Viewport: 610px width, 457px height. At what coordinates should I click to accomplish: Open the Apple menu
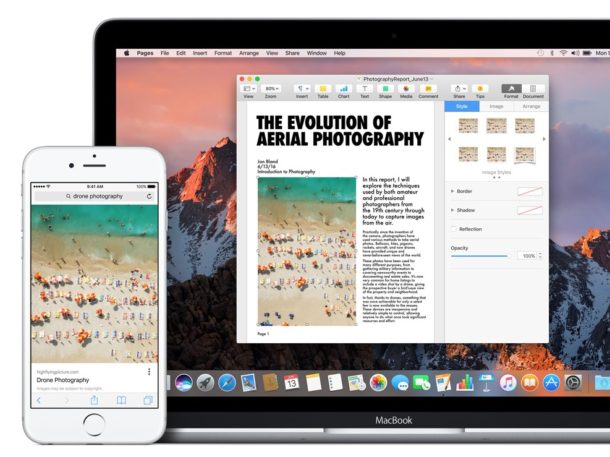coord(126,53)
